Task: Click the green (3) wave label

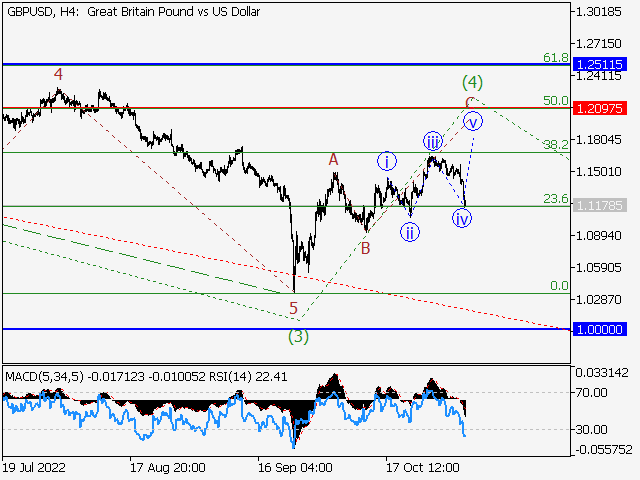Action: coord(298,337)
